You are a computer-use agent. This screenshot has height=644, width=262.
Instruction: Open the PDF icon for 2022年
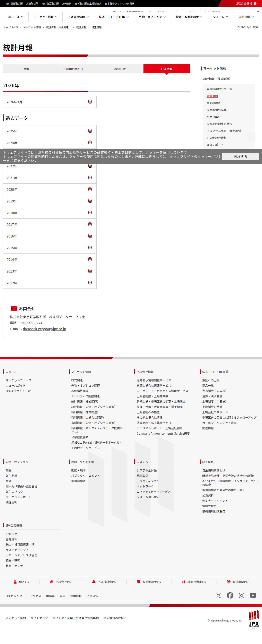(90, 166)
